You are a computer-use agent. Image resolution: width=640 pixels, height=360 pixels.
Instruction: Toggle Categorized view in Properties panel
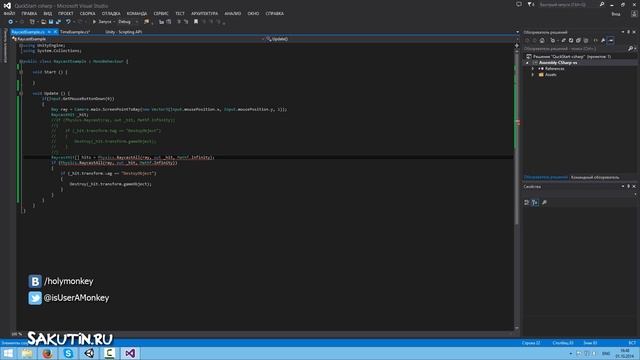point(527,202)
